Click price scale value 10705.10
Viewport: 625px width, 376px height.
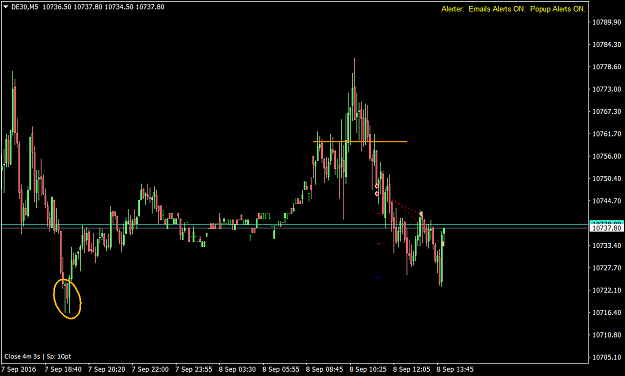[607, 357]
